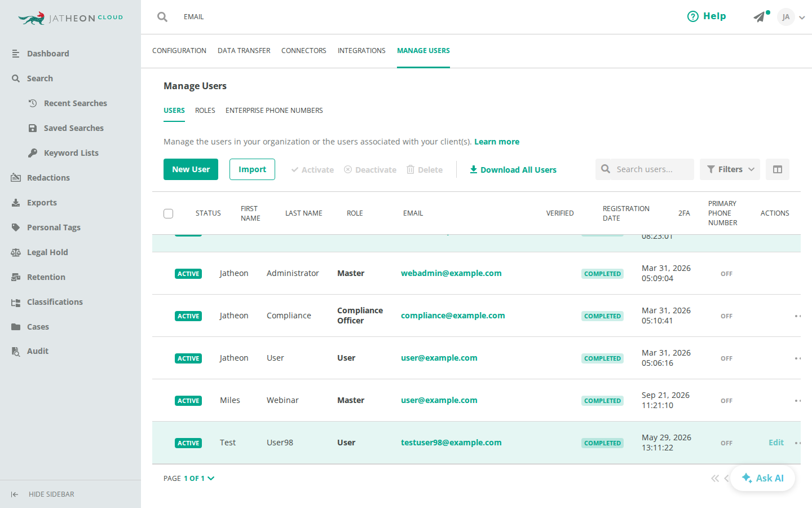Go to first page double-chevron
812x508 pixels.
715,478
